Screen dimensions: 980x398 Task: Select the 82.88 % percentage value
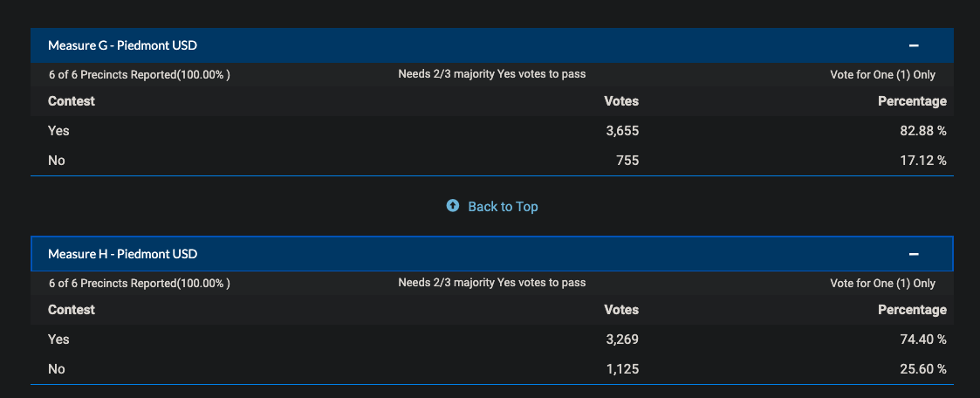tap(919, 131)
